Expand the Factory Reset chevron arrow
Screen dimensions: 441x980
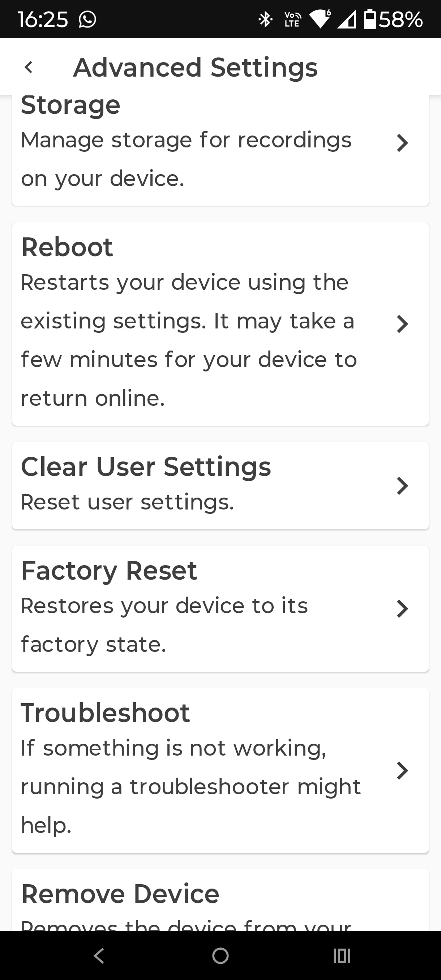tap(402, 608)
